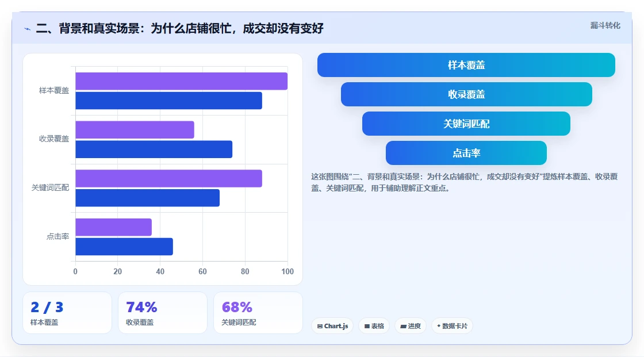Click 关键词匹配 caption under 68%
The image size is (644, 357).
point(239,323)
